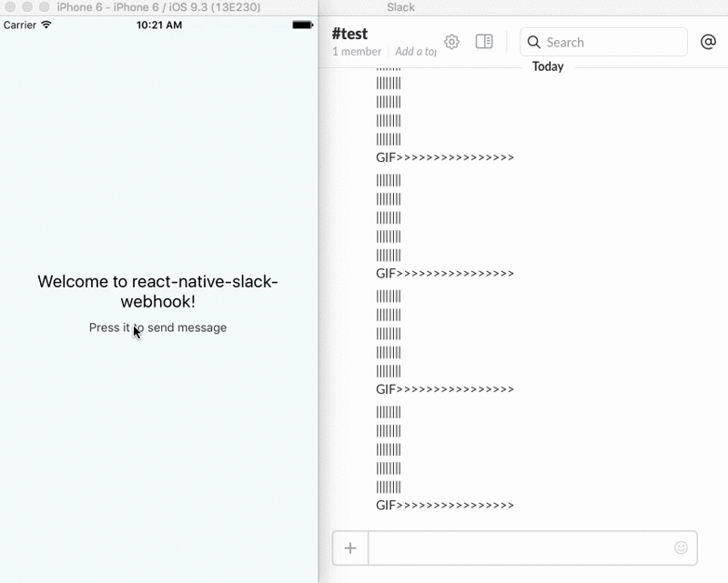Click the magnifier icon in search box
This screenshot has height=583, width=728.
tap(534, 42)
